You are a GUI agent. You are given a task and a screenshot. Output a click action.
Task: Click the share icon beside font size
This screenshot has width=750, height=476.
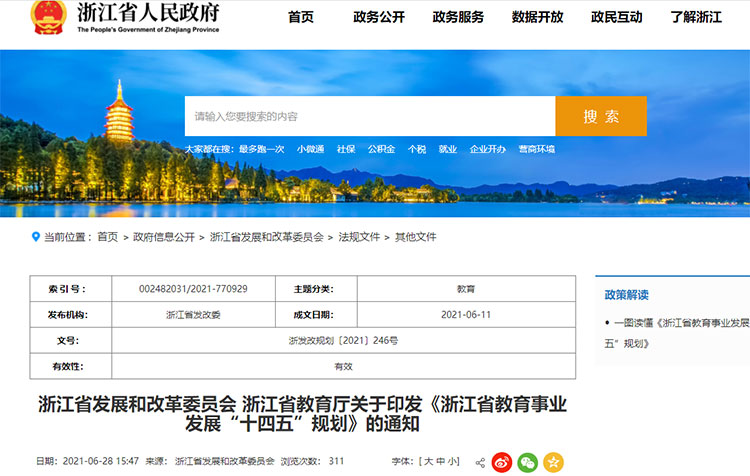click(x=480, y=462)
